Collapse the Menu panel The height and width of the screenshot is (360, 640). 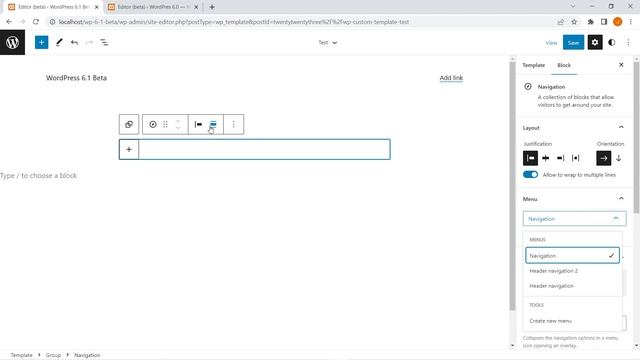coord(621,199)
